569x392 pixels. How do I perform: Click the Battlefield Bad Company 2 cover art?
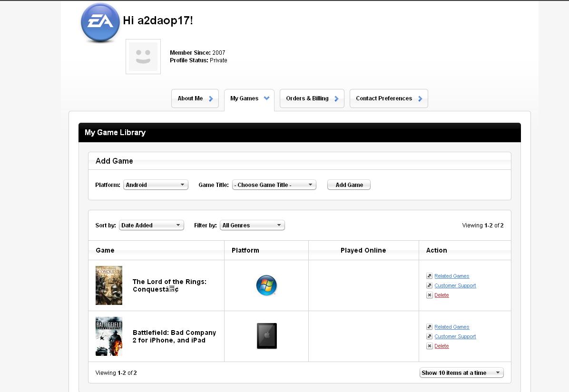coord(109,336)
